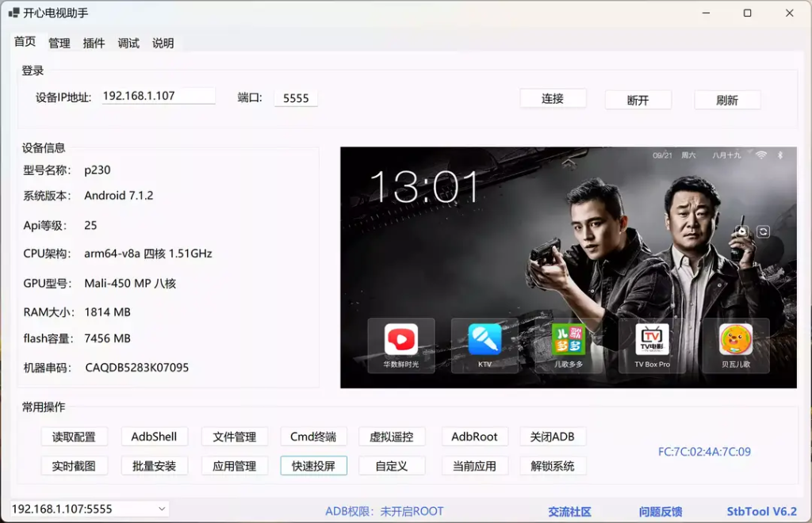Open the 华数鲜时光 app icon
This screenshot has height=523, width=812.
point(400,341)
